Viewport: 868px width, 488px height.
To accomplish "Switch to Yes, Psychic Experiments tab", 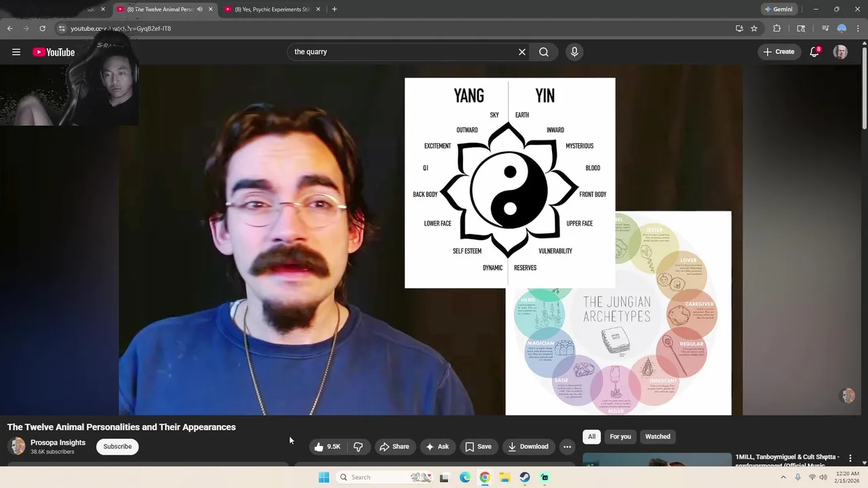I will (x=273, y=9).
